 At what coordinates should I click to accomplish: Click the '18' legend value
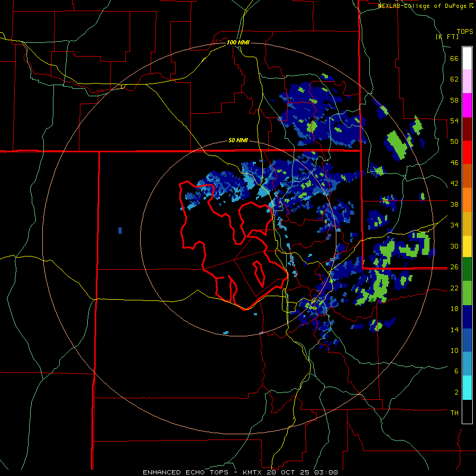pyautogui.click(x=454, y=309)
